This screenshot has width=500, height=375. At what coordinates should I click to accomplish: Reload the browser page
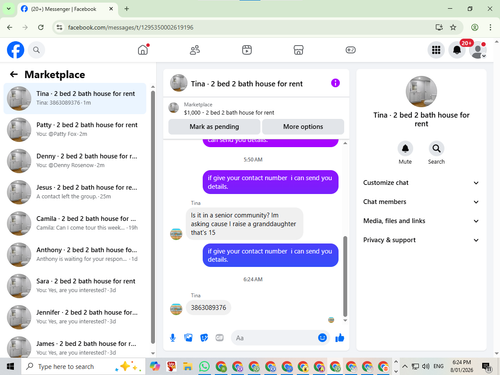click(41, 27)
